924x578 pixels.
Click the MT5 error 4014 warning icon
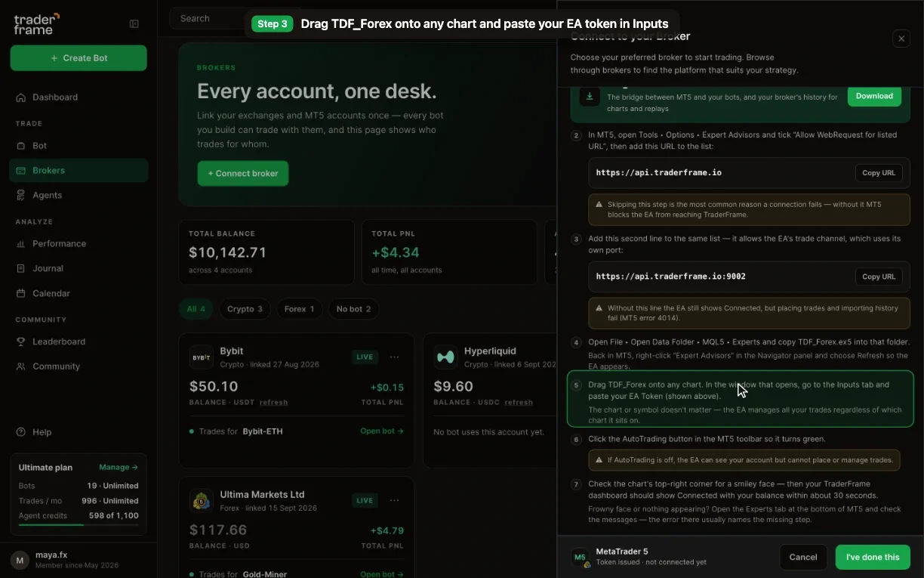[599, 308]
